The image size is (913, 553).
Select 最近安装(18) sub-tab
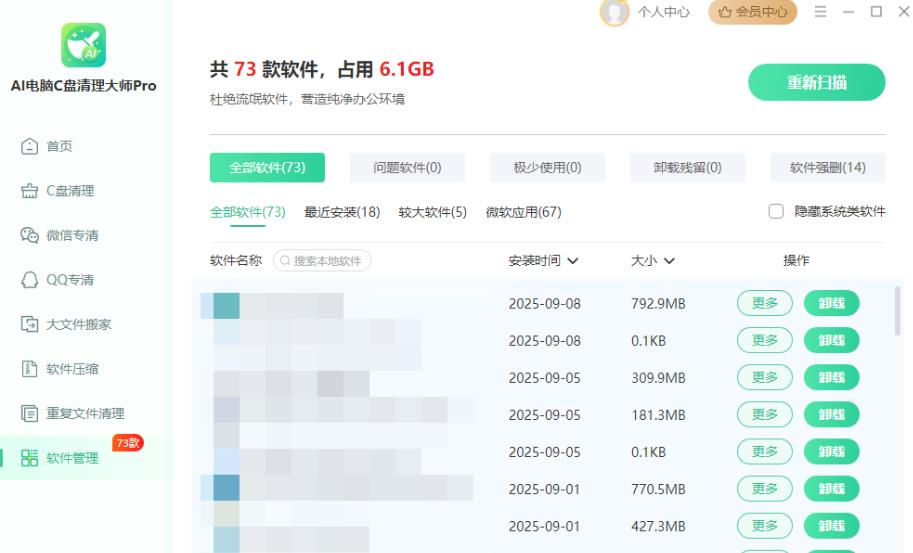pyautogui.click(x=342, y=212)
